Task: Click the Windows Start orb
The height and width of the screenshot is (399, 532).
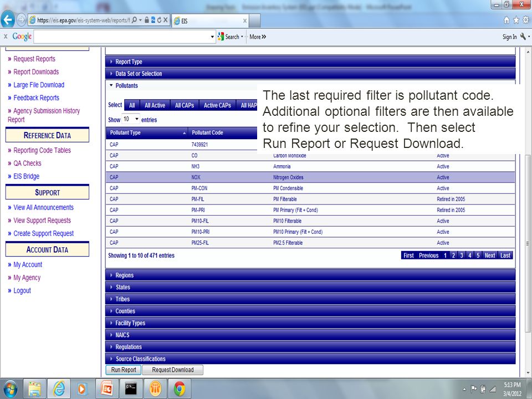Action: click(x=10, y=389)
